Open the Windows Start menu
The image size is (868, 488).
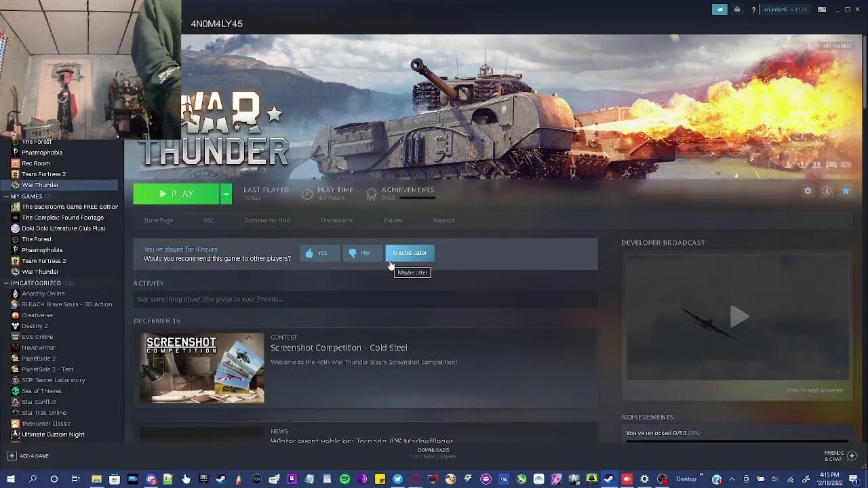pos(10,479)
